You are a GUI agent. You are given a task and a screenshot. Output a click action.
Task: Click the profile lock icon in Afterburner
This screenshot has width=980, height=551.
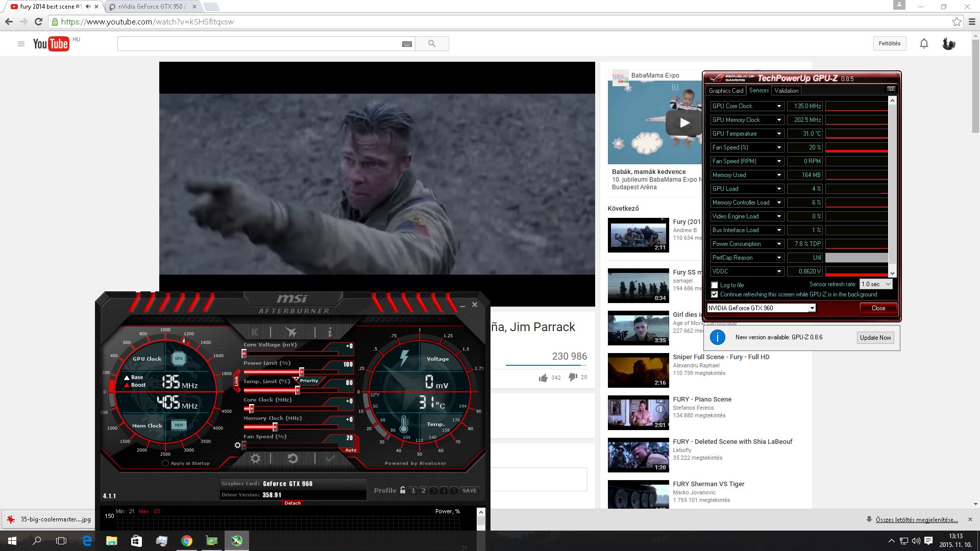[403, 490]
